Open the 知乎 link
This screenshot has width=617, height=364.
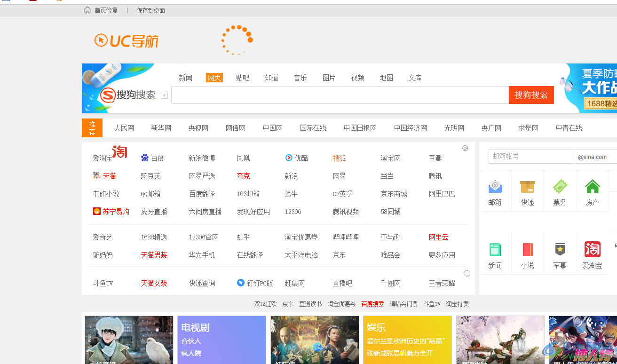(243, 237)
